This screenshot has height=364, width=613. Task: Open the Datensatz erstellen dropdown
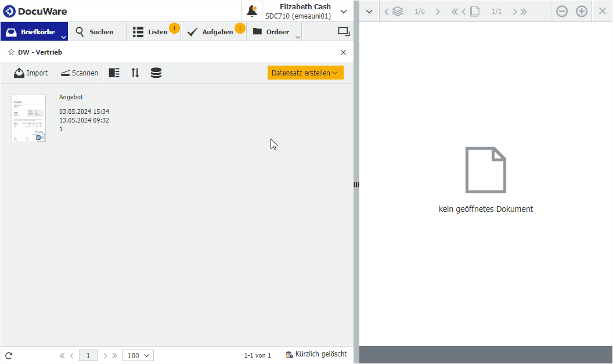pyautogui.click(x=305, y=73)
